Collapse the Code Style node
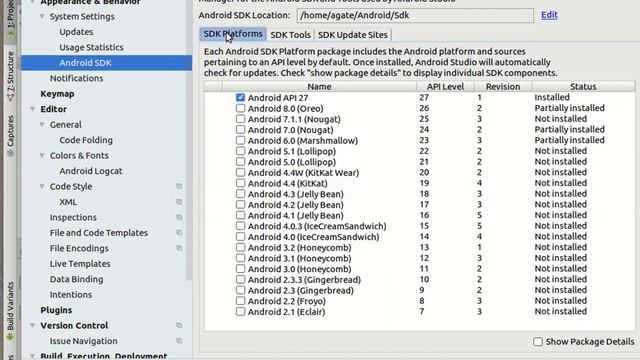Screen dimensions: 640x360 42,186
